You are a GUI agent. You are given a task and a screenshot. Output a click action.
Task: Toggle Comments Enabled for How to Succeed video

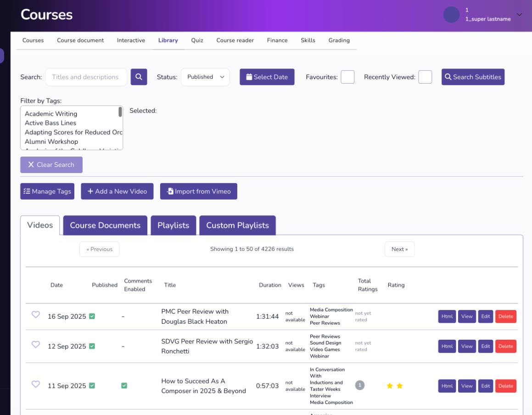pos(124,386)
